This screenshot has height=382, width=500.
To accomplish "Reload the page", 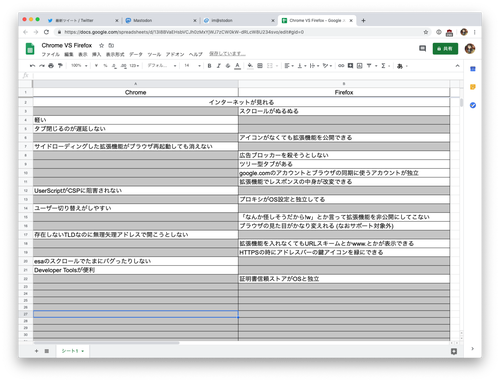I will [x=46, y=32].
